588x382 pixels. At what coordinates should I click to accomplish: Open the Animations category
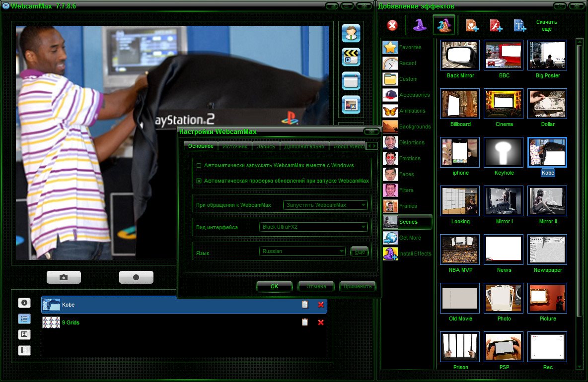[x=407, y=111]
